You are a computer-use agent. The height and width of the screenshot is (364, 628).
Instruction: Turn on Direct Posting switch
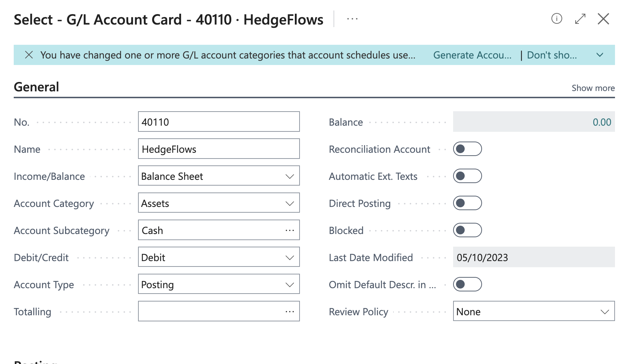tap(467, 203)
